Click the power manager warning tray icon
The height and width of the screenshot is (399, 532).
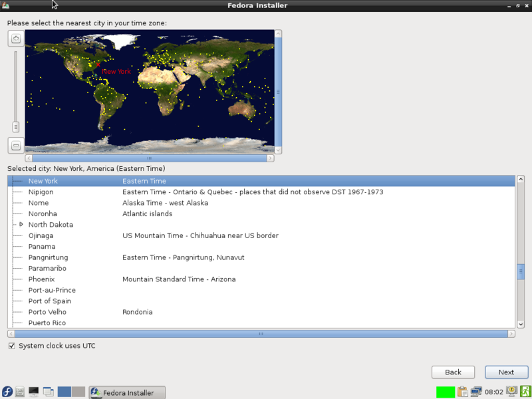(511, 392)
